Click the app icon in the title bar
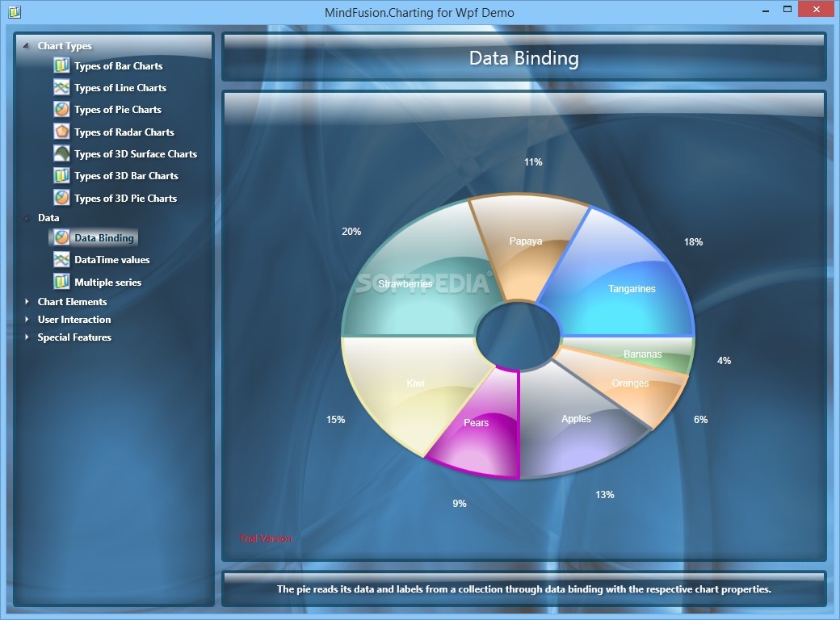This screenshot has width=840, height=620. 15,12
